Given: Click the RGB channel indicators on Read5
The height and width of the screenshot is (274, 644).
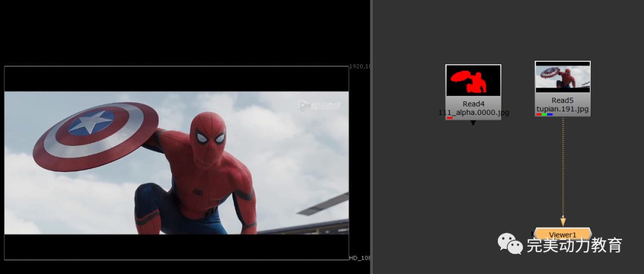Looking at the screenshot, I should [544, 114].
